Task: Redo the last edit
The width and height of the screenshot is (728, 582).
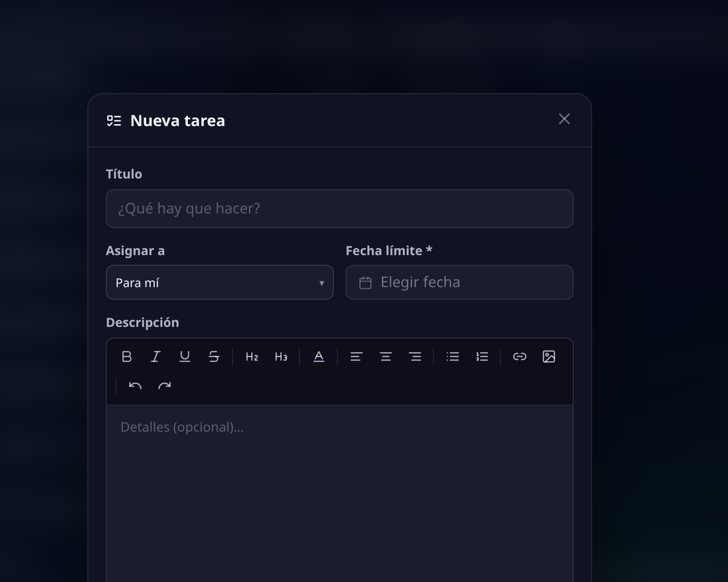Action: tap(165, 386)
